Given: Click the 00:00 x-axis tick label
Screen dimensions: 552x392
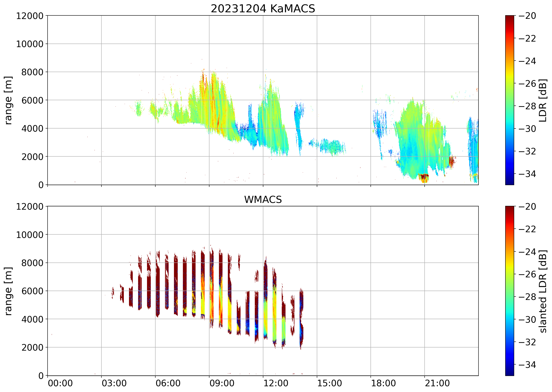Looking at the screenshot, I should tap(60, 383).
